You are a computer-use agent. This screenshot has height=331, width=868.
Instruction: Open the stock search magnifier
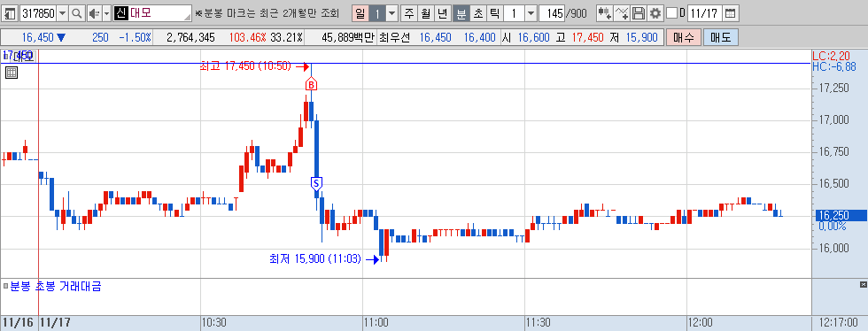coord(77,13)
